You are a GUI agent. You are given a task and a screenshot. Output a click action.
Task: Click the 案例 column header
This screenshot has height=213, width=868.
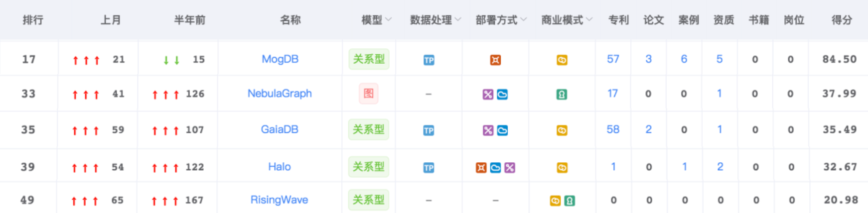click(689, 20)
